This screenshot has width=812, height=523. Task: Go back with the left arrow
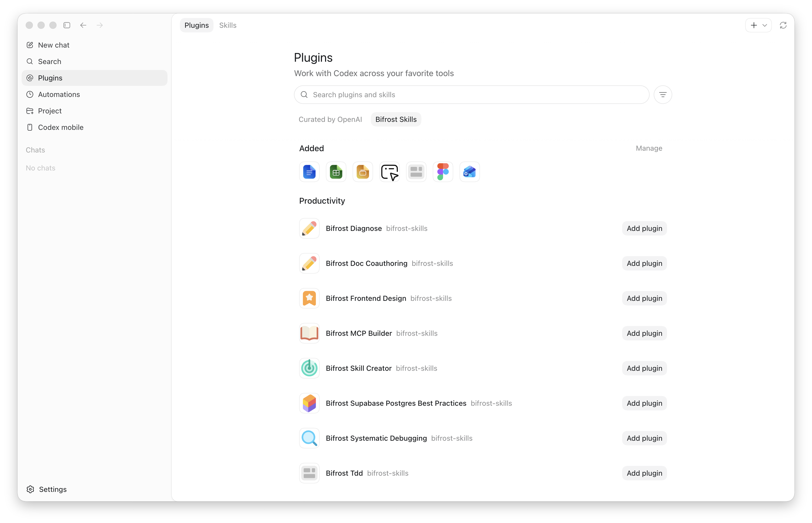[83, 25]
